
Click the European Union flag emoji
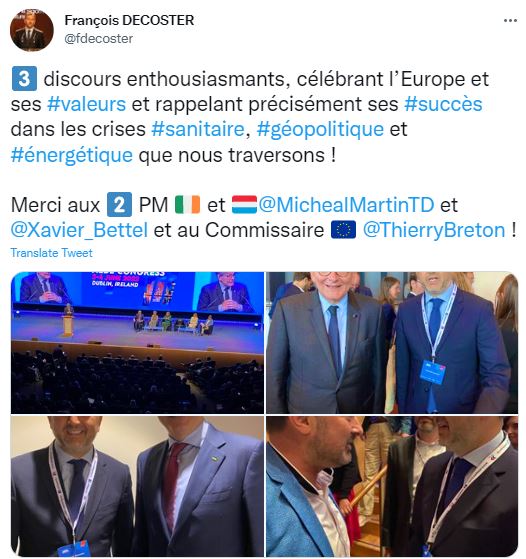point(343,230)
